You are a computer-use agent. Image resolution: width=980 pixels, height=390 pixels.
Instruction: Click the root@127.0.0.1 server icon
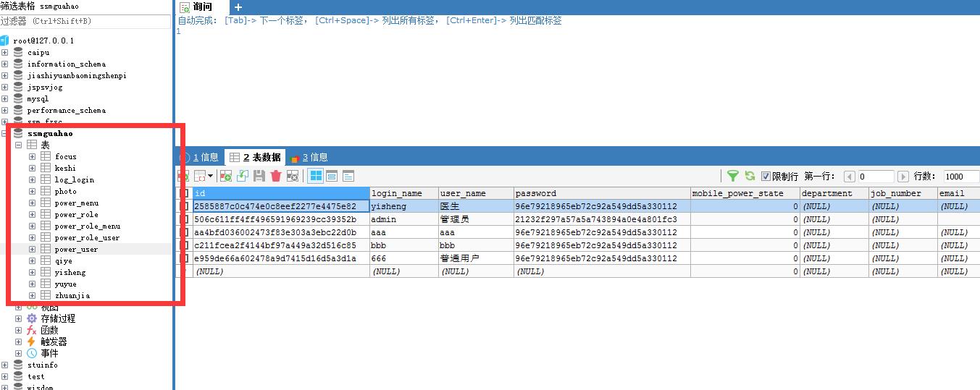point(4,41)
